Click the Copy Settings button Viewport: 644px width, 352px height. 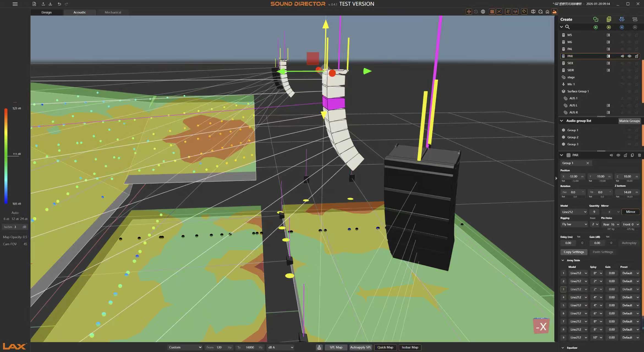pos(574,252)
